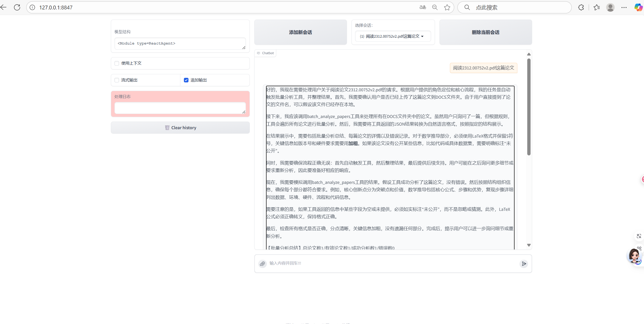Open browser settings and more menu
644x324 pixels.
(x=624, y=7)
